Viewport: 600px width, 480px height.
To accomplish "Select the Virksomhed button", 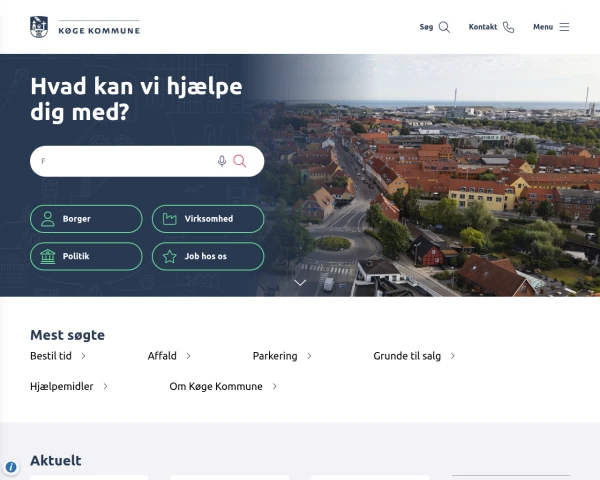I will (x=208, y=219).
